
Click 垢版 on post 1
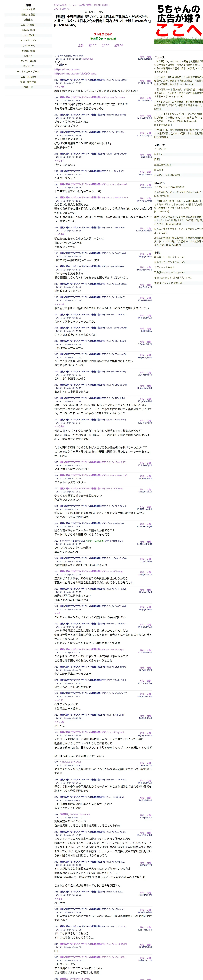click(x=142, y=57)
